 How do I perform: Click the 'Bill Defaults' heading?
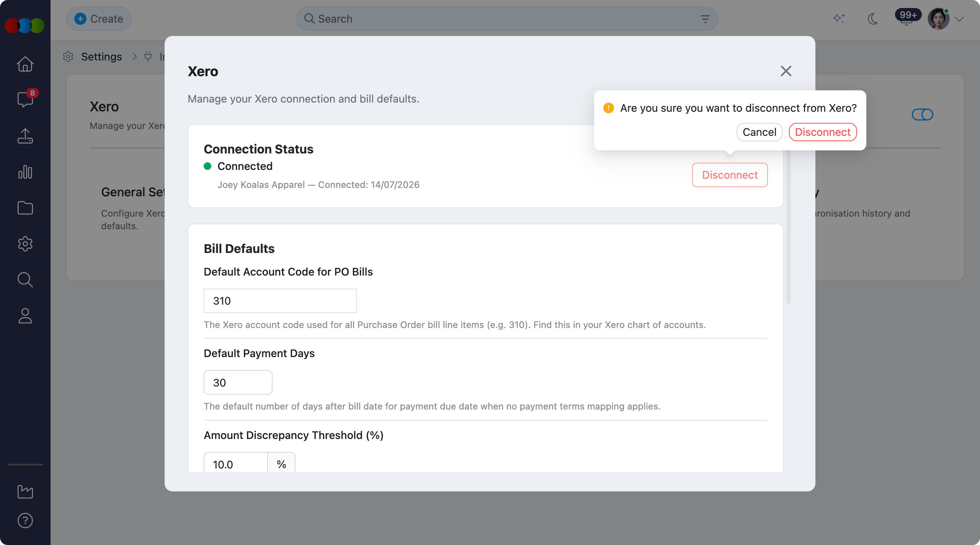(x=239, y=249)
